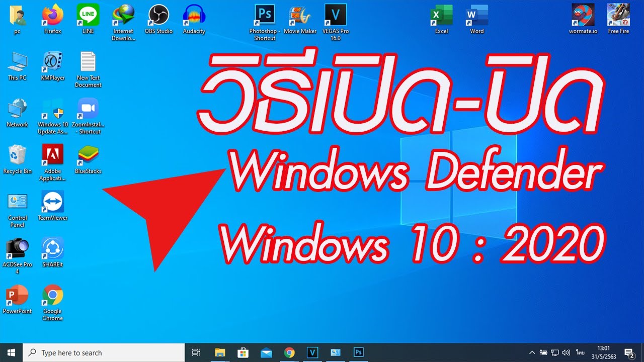
Task: Open File Explorer from the taskbar
Action: click(220, 352)
